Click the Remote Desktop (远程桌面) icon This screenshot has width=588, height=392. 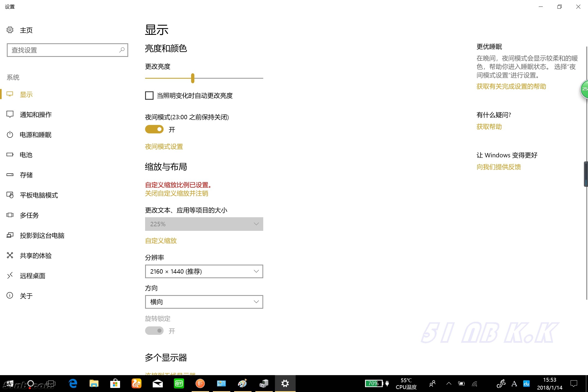pyautogui.click(x=10, y=275)
